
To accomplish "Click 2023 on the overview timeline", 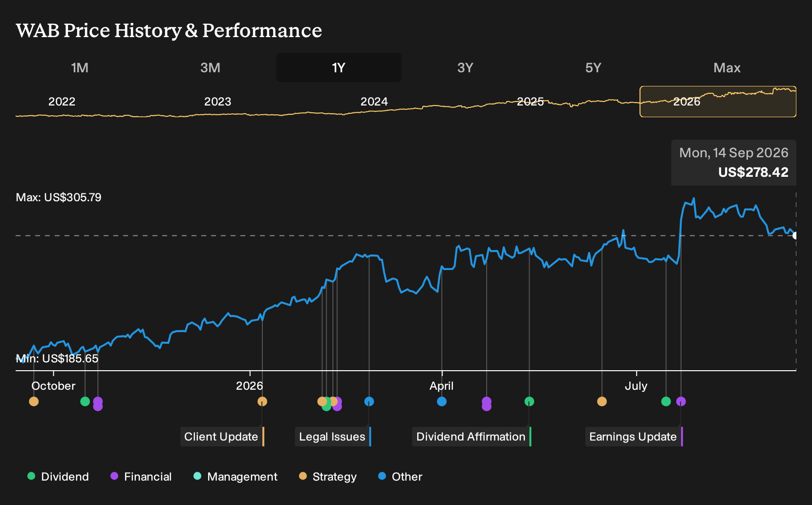I will pos(217,102).
